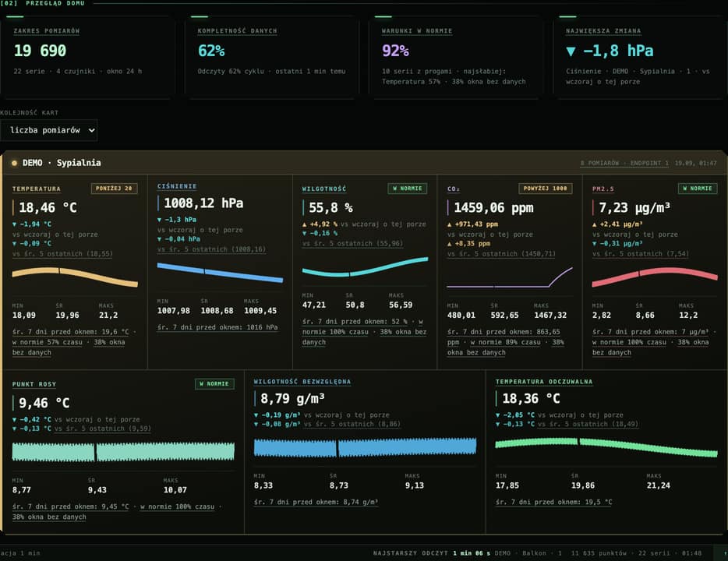Click the 'POWYŻEJ 1000' badge on CO₂
The height and width of the screenshot is (561, 728).
tap(545, 189)
